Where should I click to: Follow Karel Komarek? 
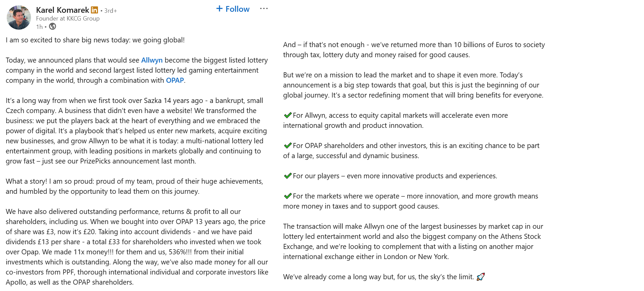[233, 9]
